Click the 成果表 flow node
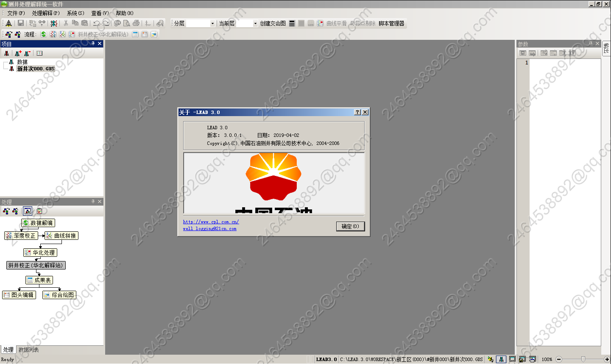This screenshot has width=611, height=364. pos(39,280)
